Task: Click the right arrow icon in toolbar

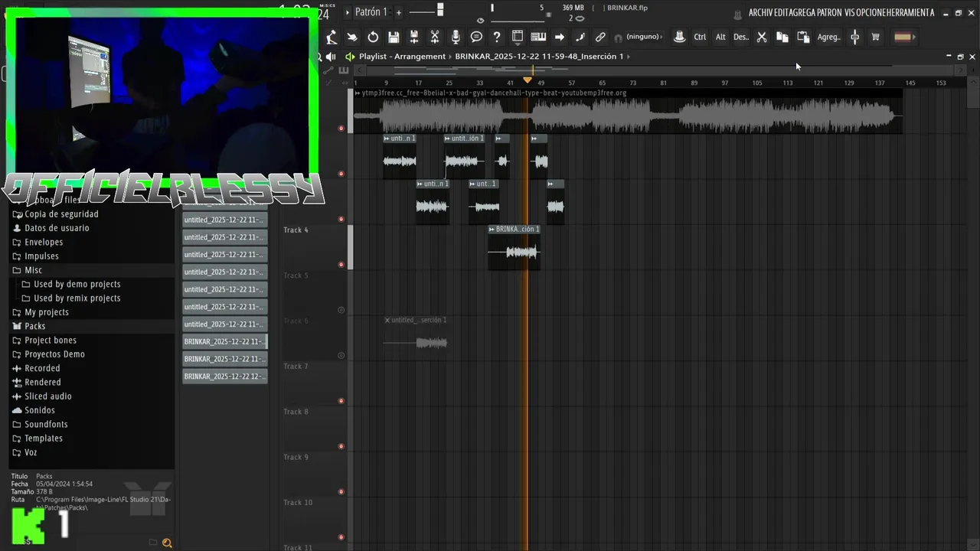Action: click(x=559, y=37)
